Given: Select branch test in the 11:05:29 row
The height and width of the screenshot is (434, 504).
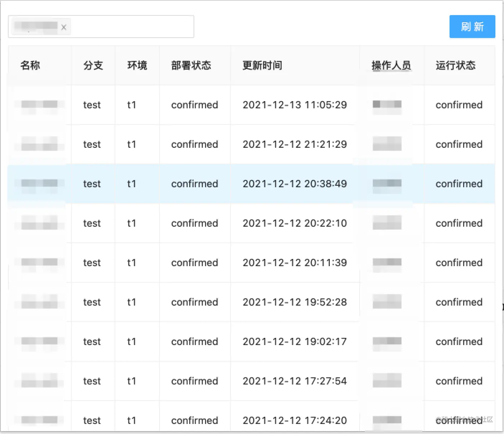Looking at the screenshot, I should [x=92, y=105].
